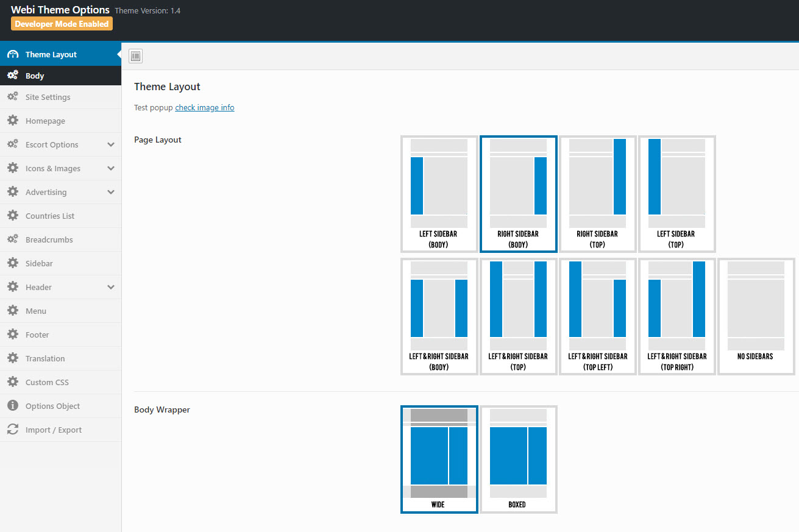Screen dimensions: 799x532
Task: Select Left & Right Sidebar (Top Left) layout
Action: point(597,316)
